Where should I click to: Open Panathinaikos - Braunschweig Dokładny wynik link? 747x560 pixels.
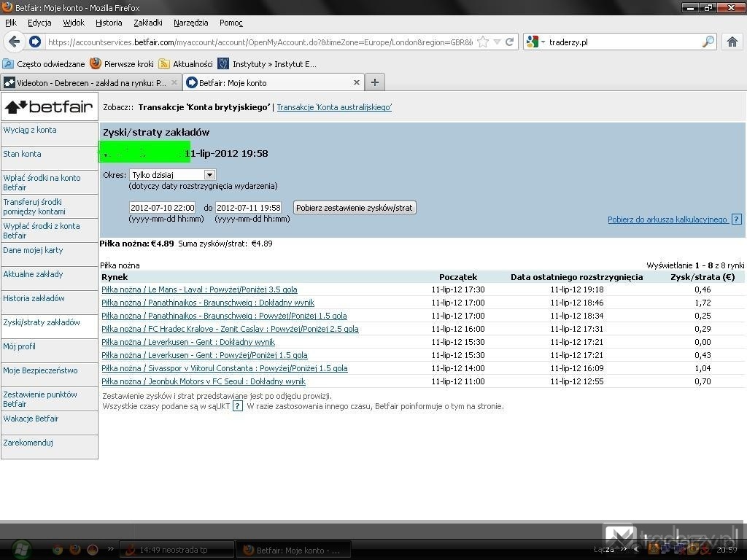[x=208, y=303]
